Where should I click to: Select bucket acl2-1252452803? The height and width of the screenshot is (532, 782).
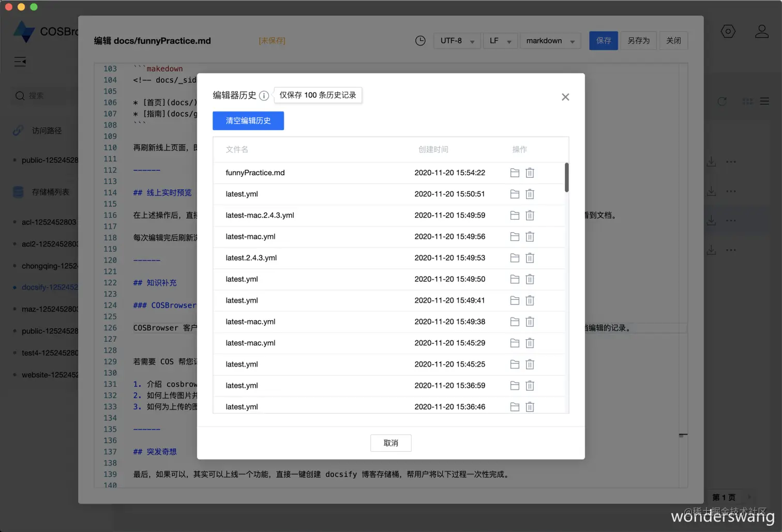[x=50, y=244]
